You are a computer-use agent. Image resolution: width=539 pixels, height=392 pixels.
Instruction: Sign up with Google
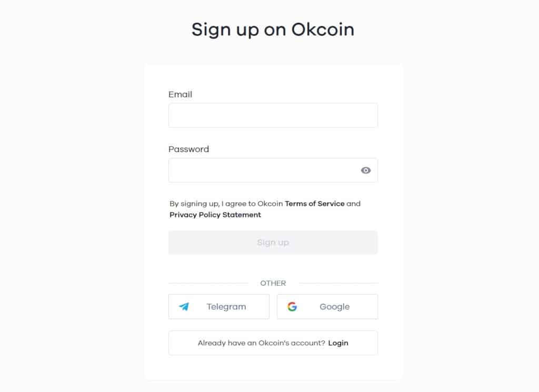point(327,306)
